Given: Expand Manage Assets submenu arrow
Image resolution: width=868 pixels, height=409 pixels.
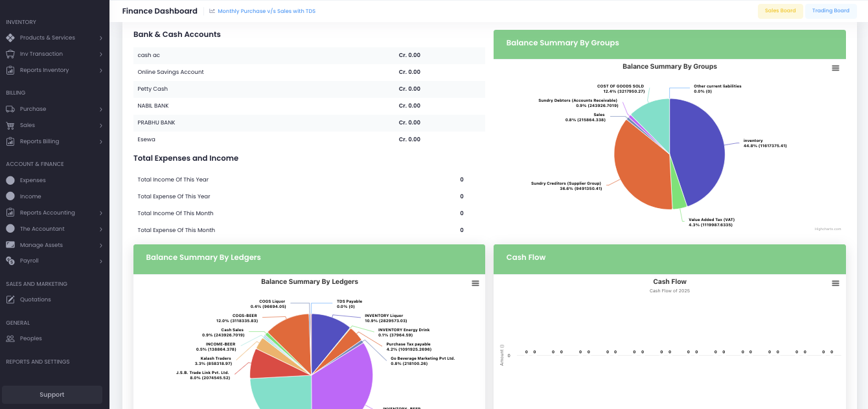Looking at the screenshot, I should [101, 246].
